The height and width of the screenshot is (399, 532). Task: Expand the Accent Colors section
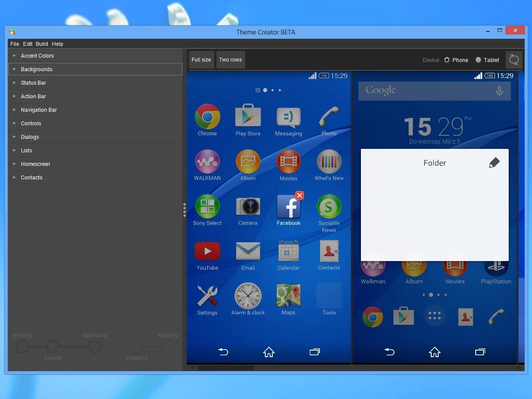click(x=38, y=55)
